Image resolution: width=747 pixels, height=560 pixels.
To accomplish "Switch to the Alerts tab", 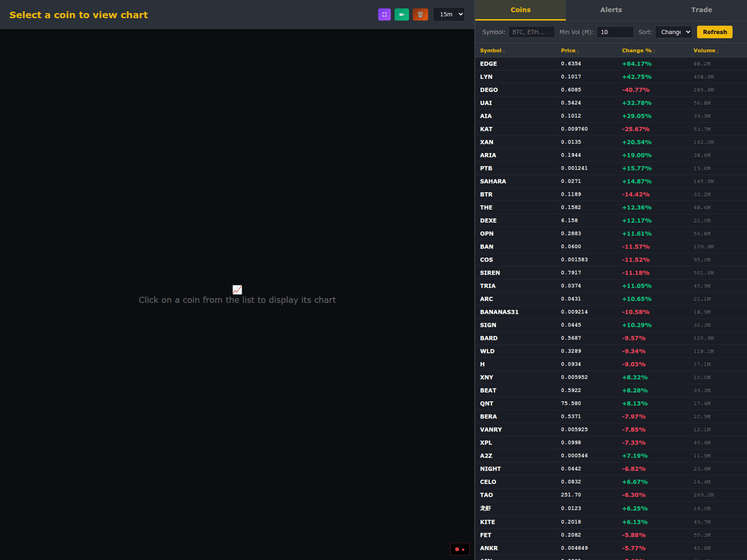I will point(611,10).
